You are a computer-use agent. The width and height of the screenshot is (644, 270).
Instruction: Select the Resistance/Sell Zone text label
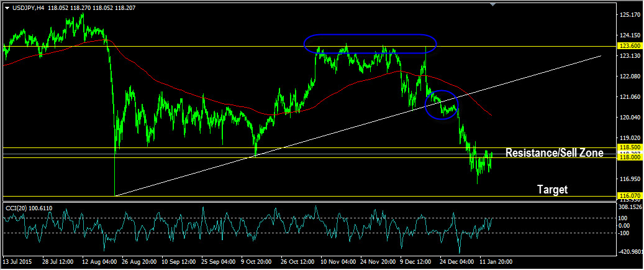[x=554, y=153]
